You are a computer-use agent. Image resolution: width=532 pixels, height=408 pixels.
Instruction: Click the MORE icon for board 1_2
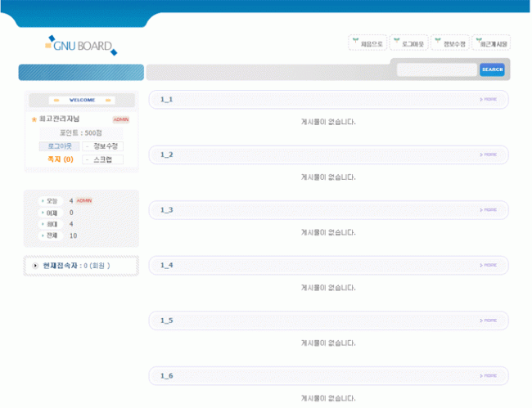[488, 155]
